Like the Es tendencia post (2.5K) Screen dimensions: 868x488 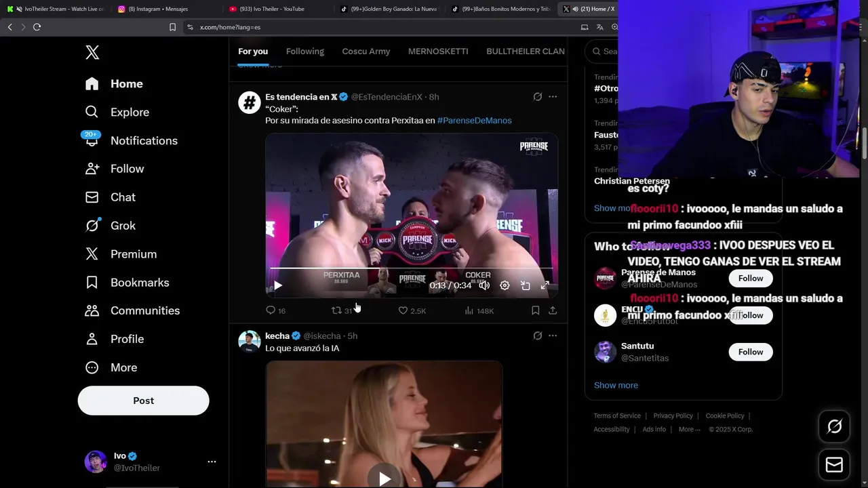(412, 310)
